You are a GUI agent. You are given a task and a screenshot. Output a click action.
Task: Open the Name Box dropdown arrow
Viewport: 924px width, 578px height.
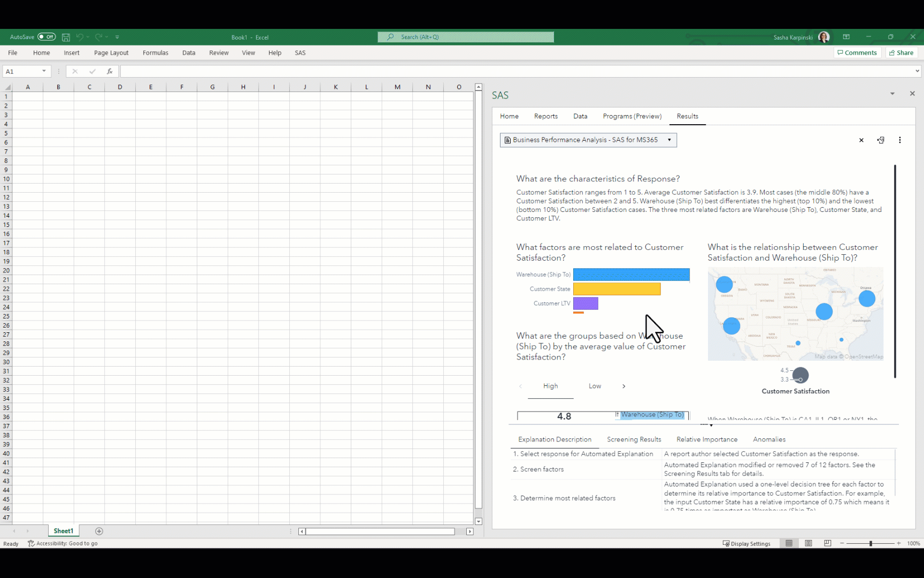click(44, 71)
